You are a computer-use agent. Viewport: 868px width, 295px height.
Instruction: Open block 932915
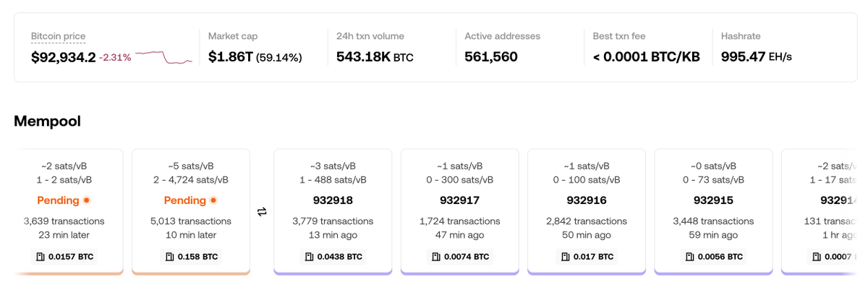[713, 212]
